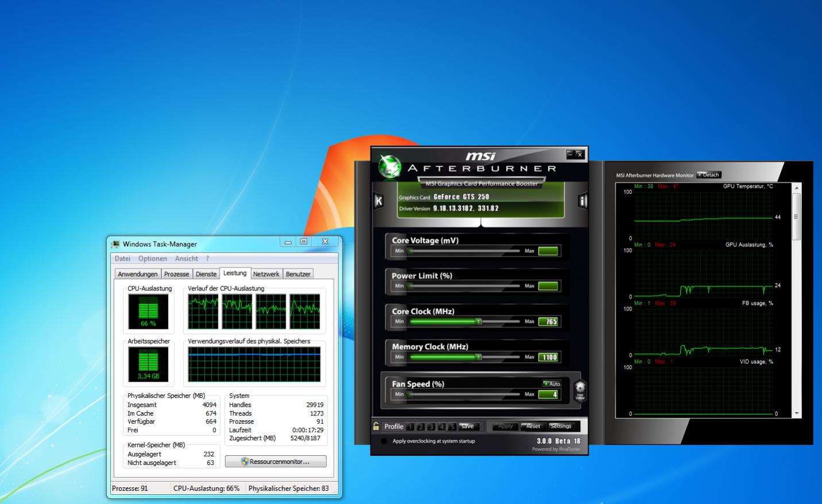Click the Core Clock value field 765
This screenshot has height=504, width=822.
coord(548,321)
